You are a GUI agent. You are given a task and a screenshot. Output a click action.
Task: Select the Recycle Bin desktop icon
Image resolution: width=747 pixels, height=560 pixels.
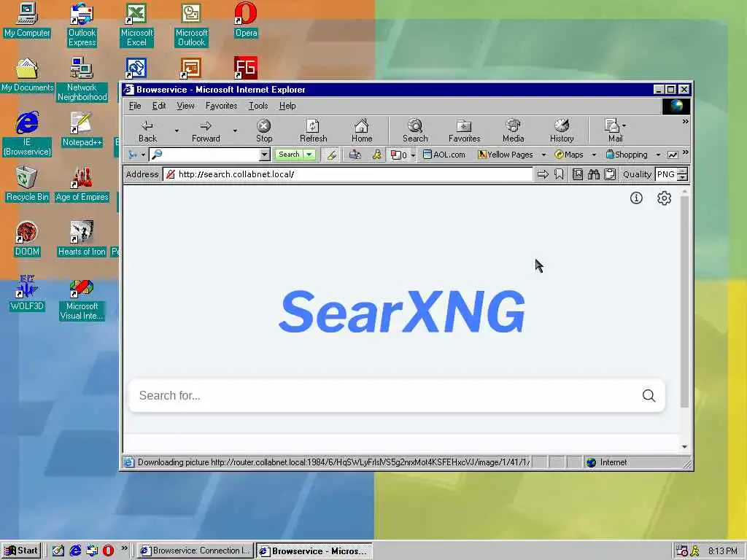coord(27,184)
